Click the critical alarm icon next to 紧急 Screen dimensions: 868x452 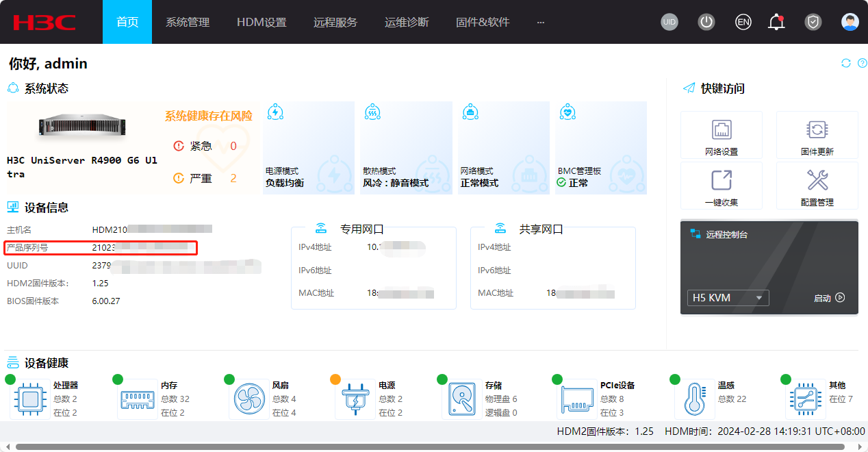click(179, 146)
